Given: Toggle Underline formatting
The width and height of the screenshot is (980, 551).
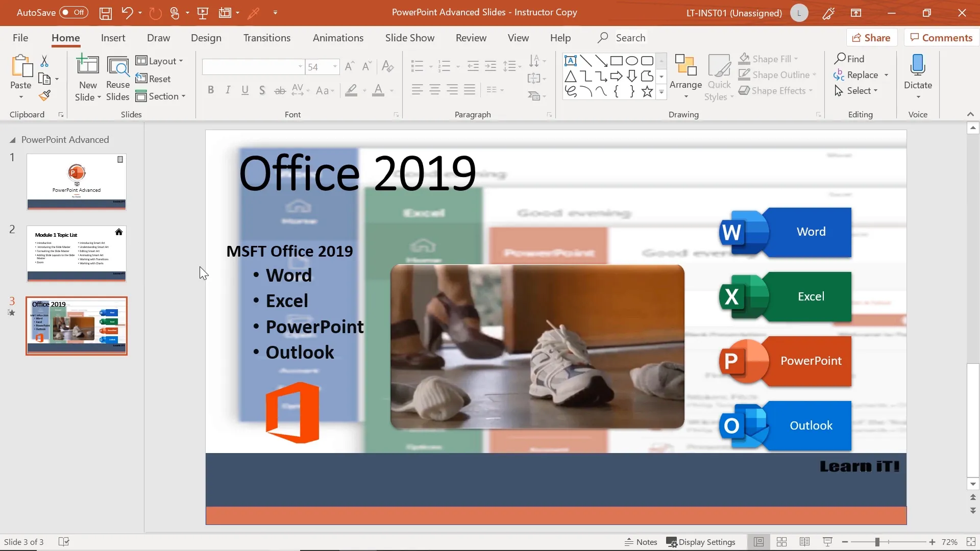Looking at the screenshot, I should pos(245,90).
